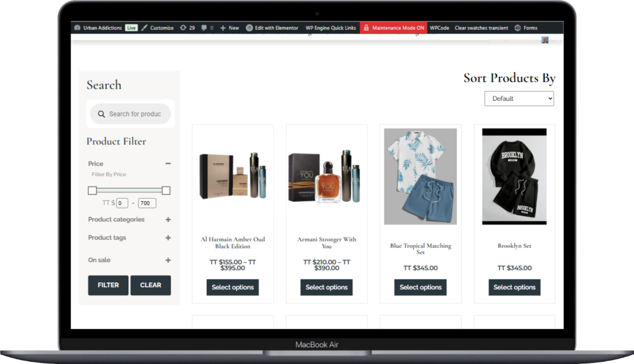Collapse the Price filter section

168,164
